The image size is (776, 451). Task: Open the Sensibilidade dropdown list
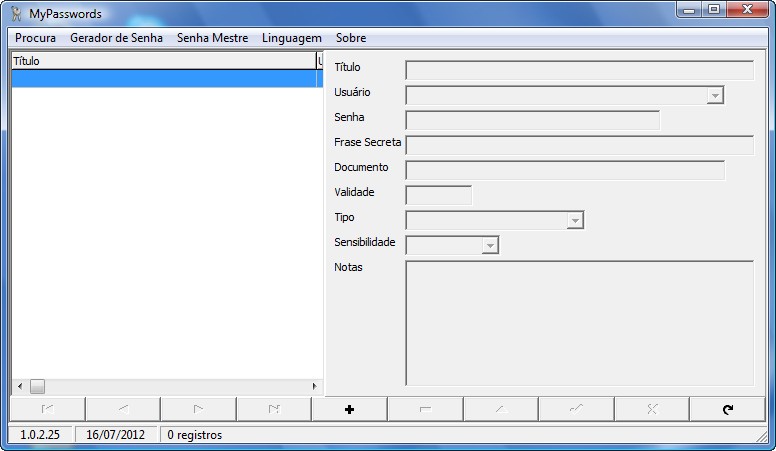489,246
